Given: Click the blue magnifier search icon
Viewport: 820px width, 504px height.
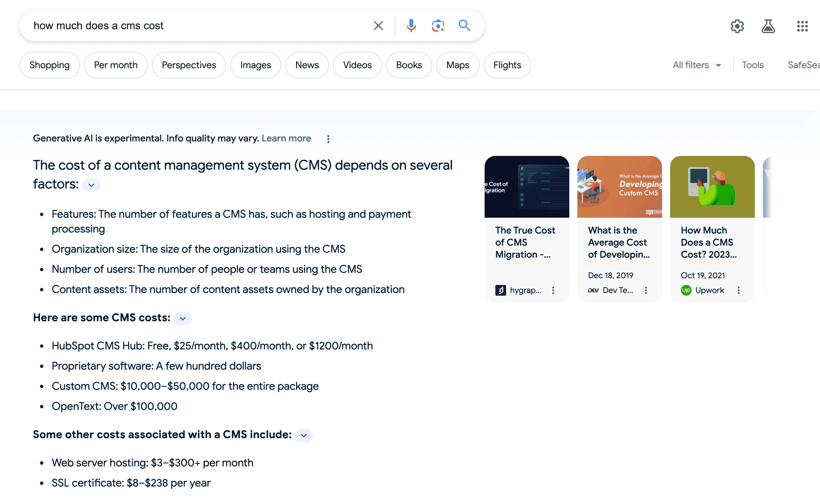Looking at the screenshot, I should (464, 26).
